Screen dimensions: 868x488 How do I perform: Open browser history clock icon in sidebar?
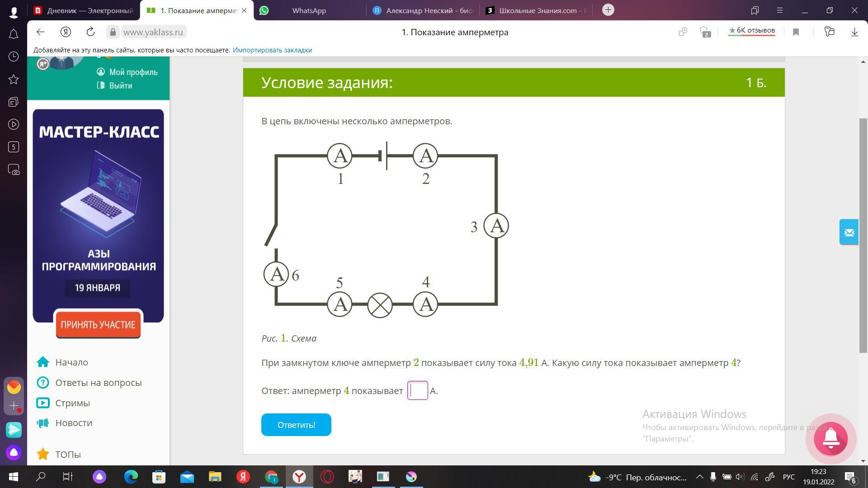[14, 56]
